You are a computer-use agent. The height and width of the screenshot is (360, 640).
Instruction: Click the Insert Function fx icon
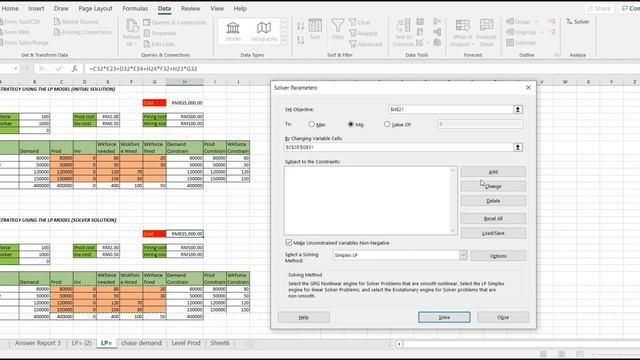coord(74,69)
